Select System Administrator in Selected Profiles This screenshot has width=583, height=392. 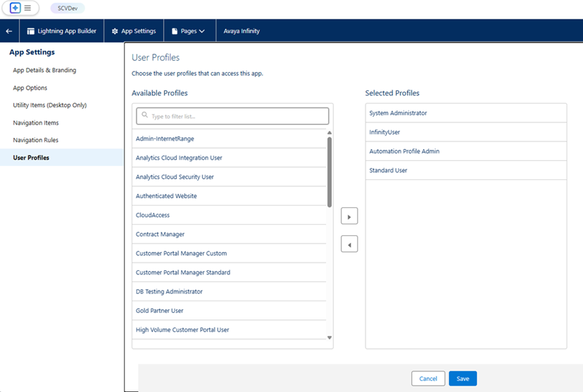tap(466, 113)
